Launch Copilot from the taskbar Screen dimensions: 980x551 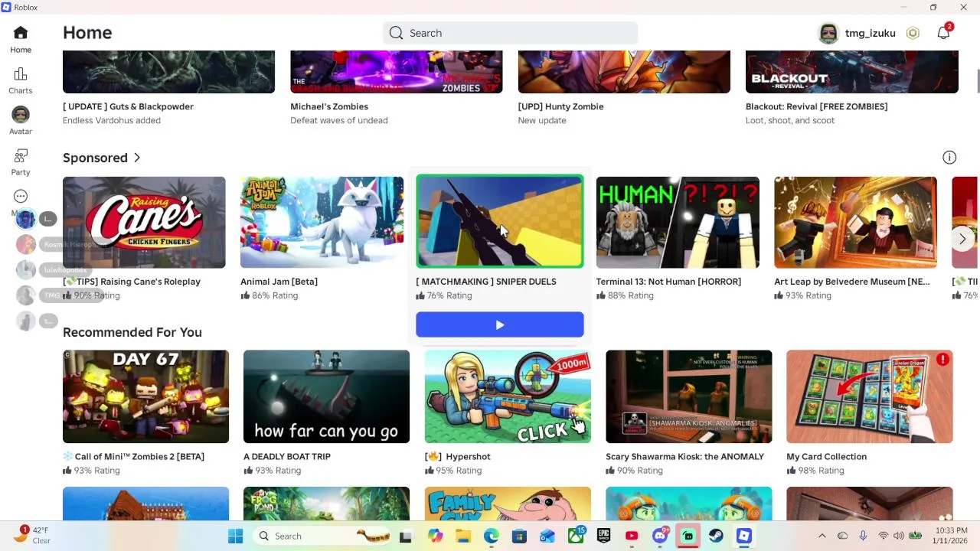coord(436,536)
